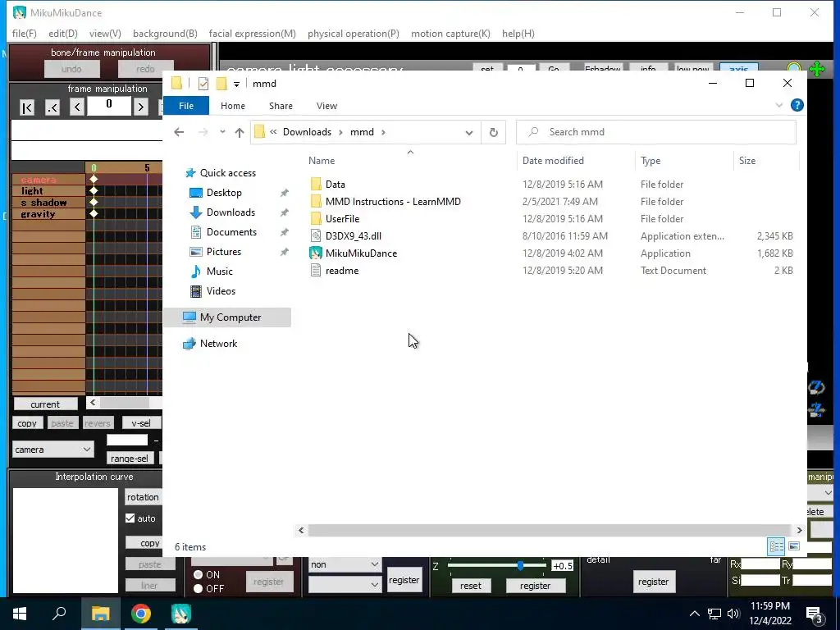
Task: Open the rotation dropdown in Interpolation curve
Action: click(x=143, y=497)
